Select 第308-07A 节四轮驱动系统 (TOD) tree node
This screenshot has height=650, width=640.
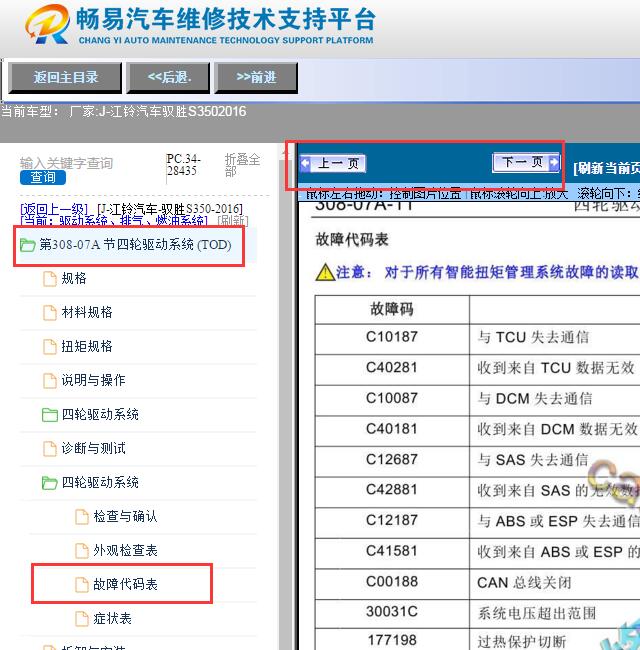135,245
